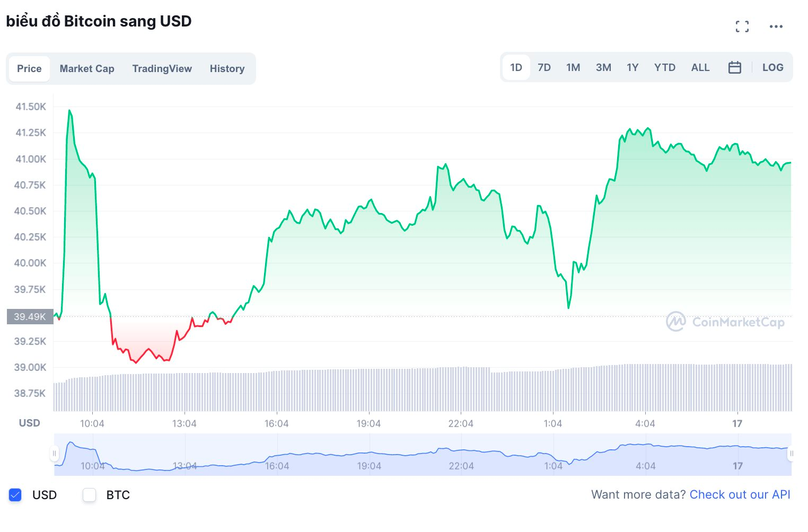Click the USD axis unit label
The width and height of the screenshot is (808, 532).
pos(30,423)
